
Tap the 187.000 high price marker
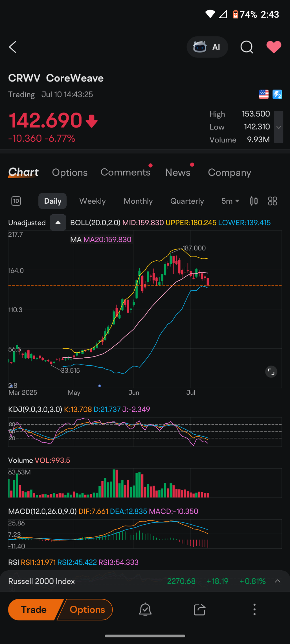[x=194, y=248]
